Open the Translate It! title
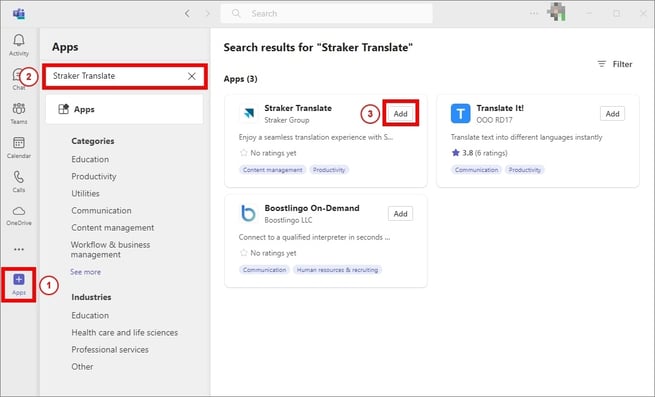Screen dimensions: 655x397 coord(500,108)
